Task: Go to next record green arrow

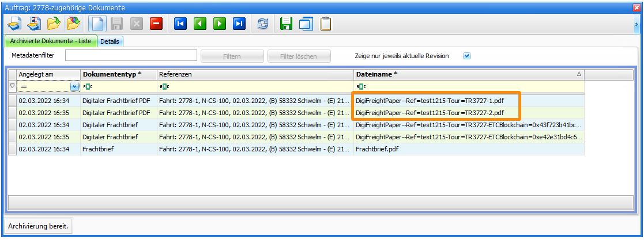Action: click(x=220, y=24)
